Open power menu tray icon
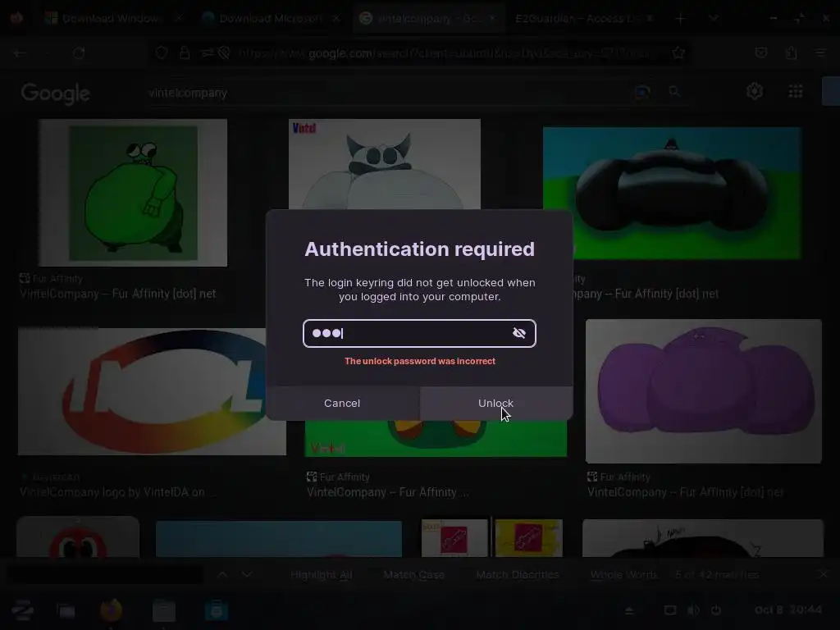This screenshot has height=630, width=840. point(715,610)
